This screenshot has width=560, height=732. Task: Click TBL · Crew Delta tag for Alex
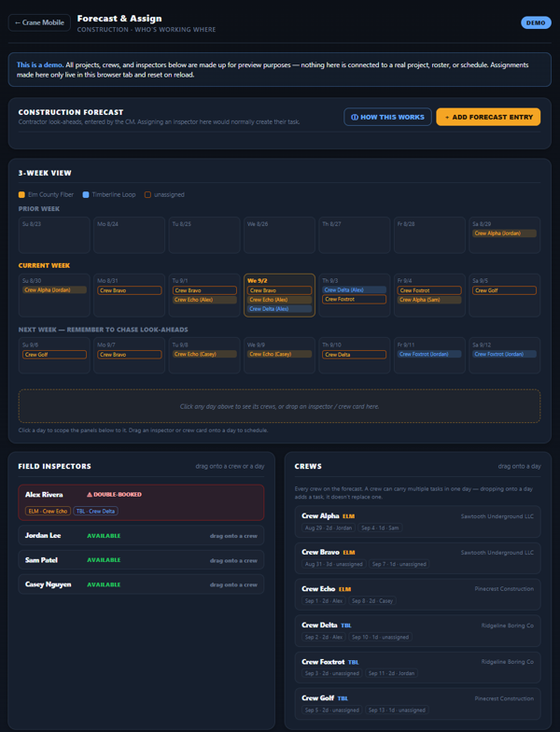[95, 512]
